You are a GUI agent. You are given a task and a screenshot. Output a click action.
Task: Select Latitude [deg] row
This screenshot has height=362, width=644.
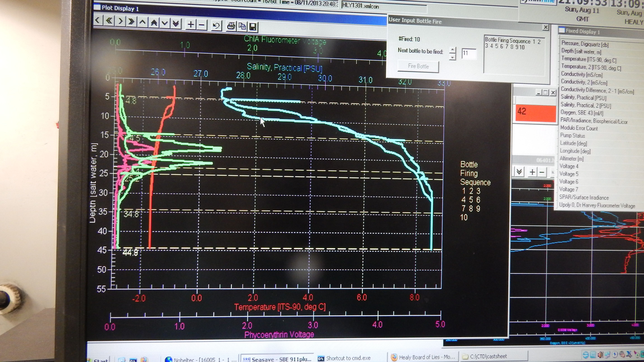coord(573,143)
